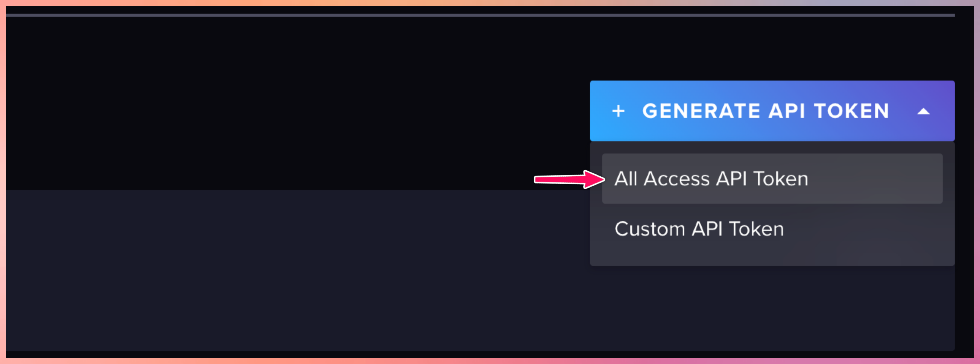Choose Custom API Token from the menu

[699, 229]
